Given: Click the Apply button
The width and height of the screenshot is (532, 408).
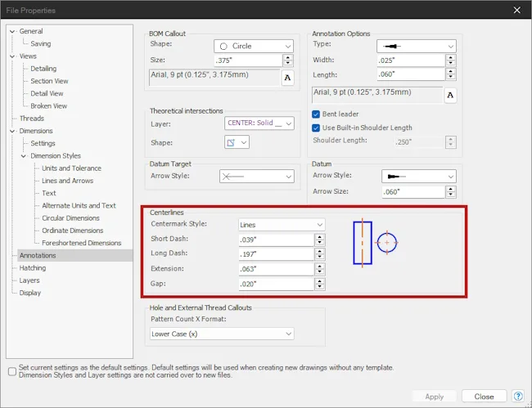Looking at the screenshot, I should 435,397.
